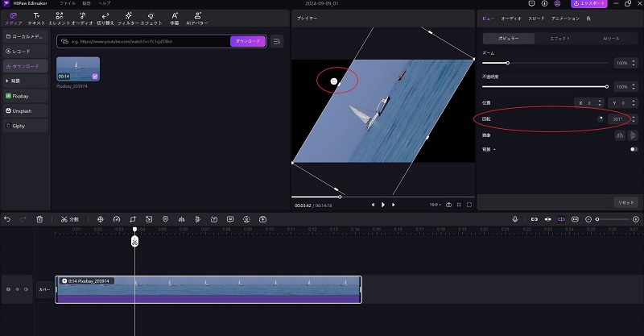644x336 pixels.
Task: Click the purple ダウンロード button
Action: click(248, 41)
